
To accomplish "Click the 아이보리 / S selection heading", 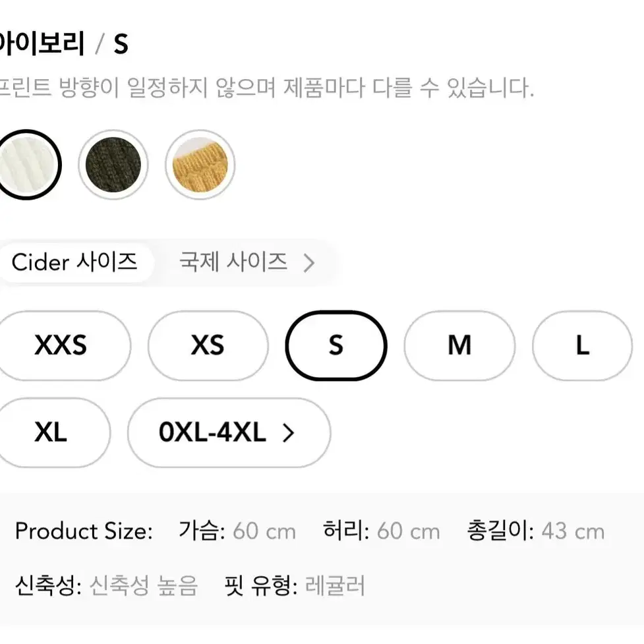I will (63, 43).
